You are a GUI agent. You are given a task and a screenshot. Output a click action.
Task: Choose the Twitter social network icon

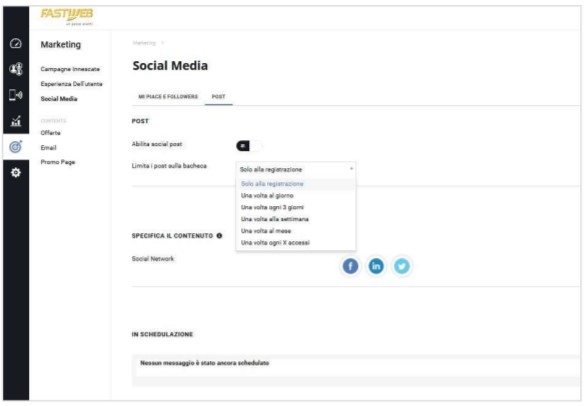tap(402, 266)
